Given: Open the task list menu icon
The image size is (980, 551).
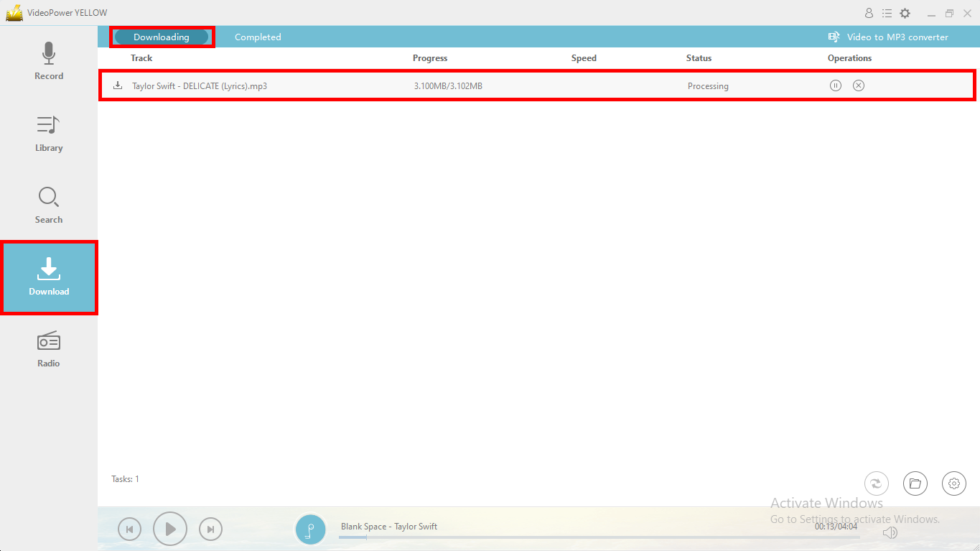Looking at the screenshot, I should pyautogui.click(x=887, y=12).
